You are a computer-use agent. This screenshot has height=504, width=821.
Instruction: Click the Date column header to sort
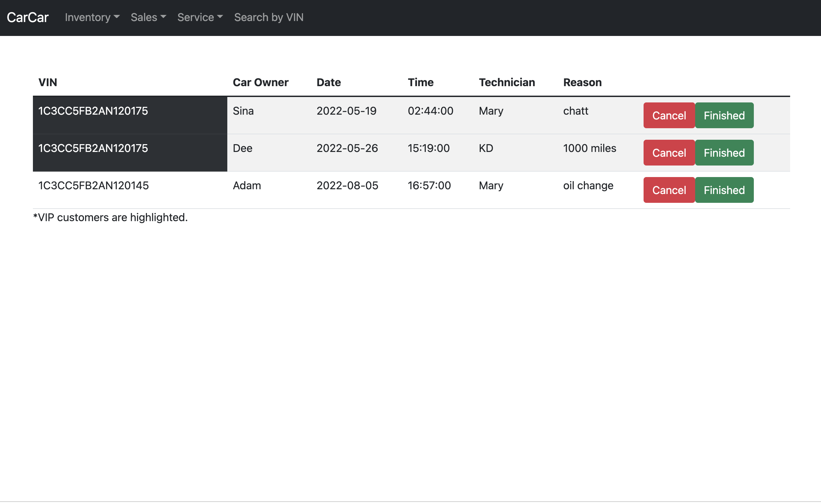328,82
